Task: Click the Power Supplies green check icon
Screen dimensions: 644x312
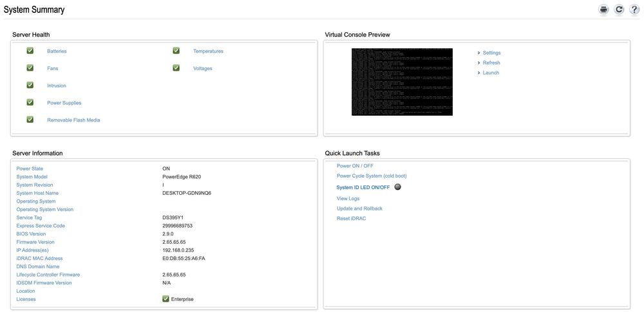Action: 30,102
